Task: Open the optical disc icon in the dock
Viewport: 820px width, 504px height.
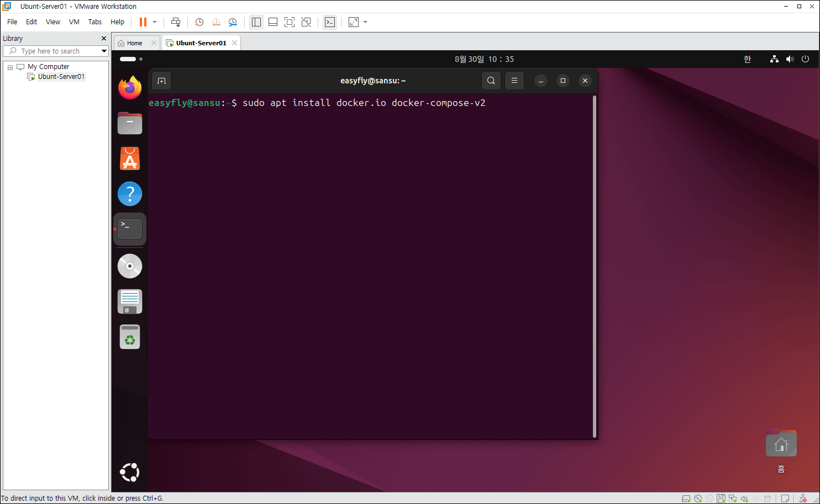Action: (130, 266)
